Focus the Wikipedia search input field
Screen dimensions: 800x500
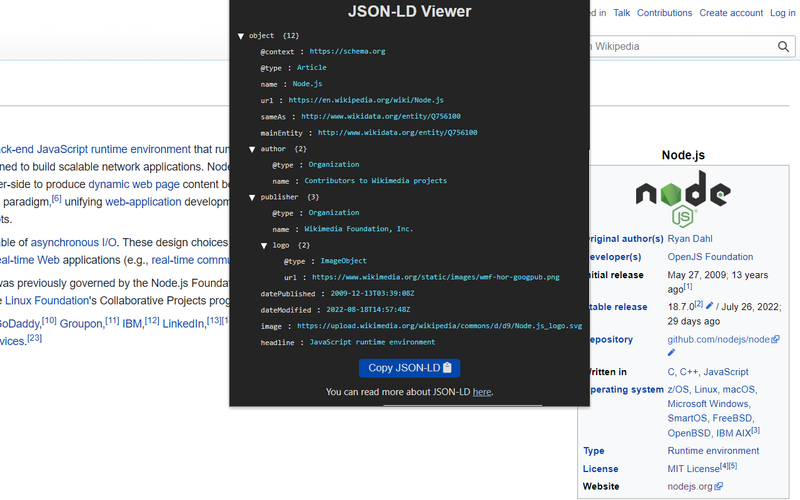pos(681,46)
